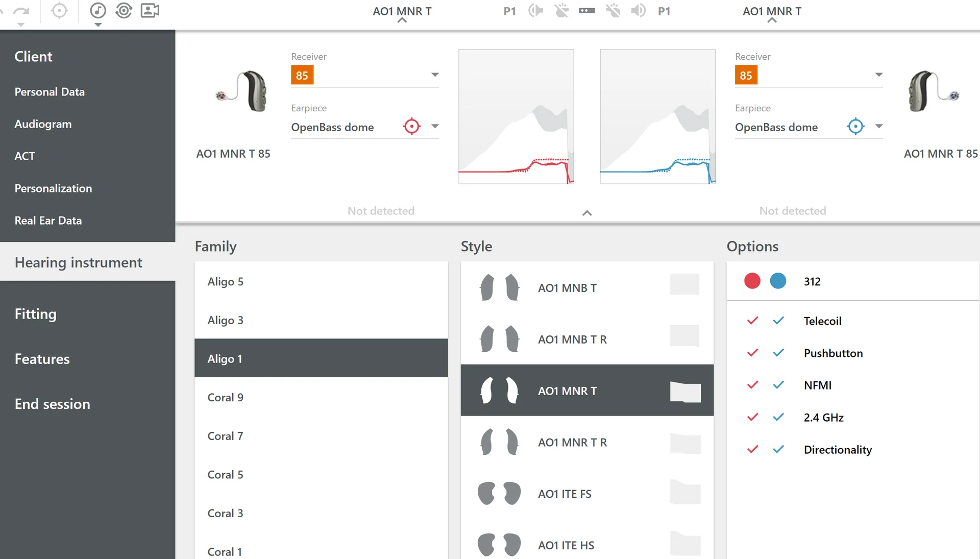This screenshot has height=559, width=980.
Task: Click the blue right gain graph
Action: point(657,116)
